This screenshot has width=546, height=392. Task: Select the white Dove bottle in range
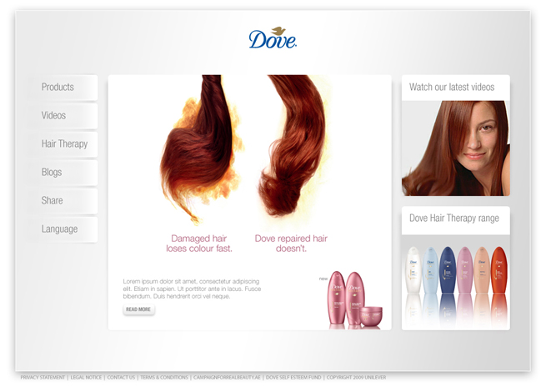click(x=413, y=270)
